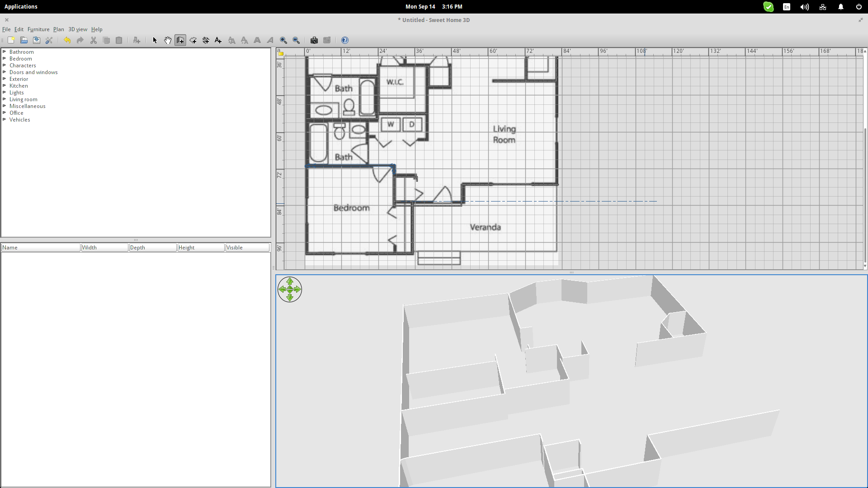The height and width of the screenshot is (488, 868).
Task: Expand the Bedroom furniture category
Action: coord(5,58)
